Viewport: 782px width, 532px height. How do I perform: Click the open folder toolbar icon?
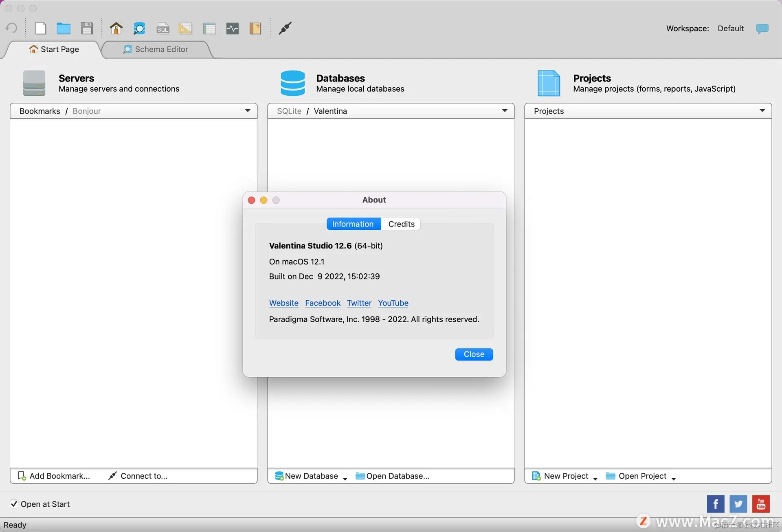[64, 28]
